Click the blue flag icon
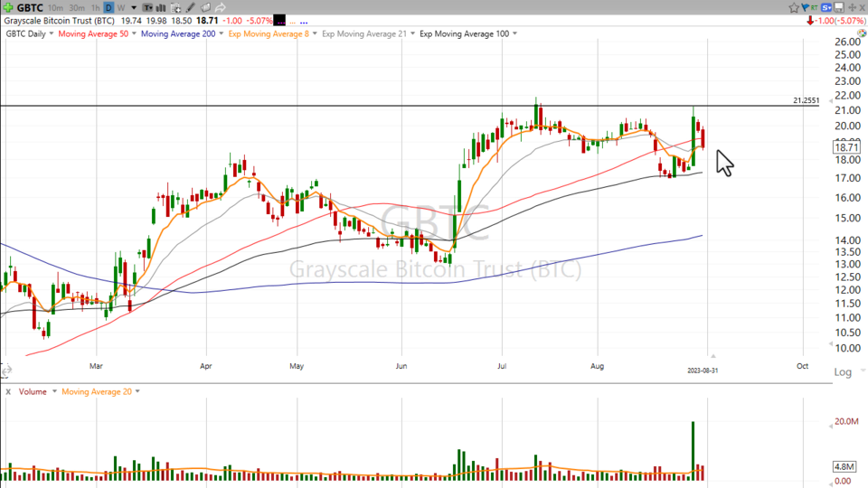The width and height of the screenshot is (868, 488). point(806,7)
